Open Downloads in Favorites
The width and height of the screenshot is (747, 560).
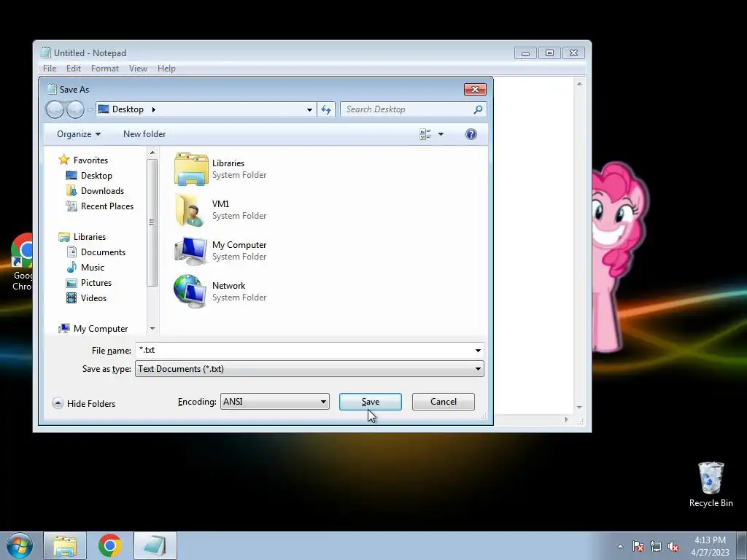pos(102,191)
